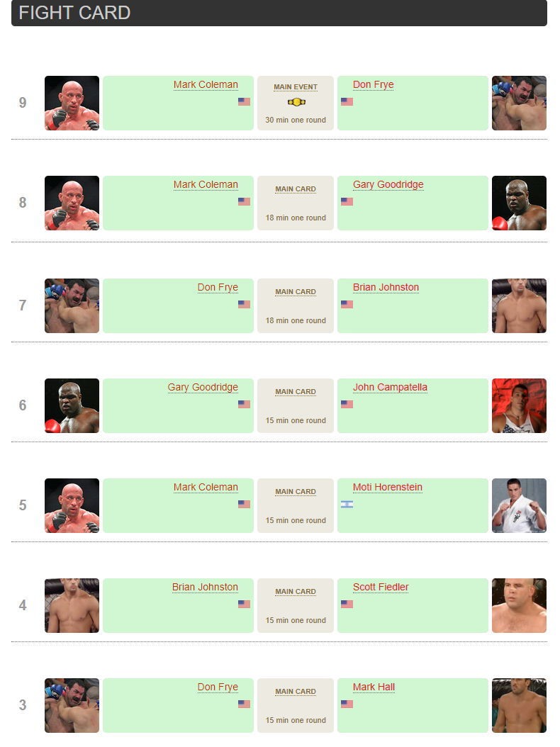Click Israel flag next to Moti Horenstein
The width and height of the screenshot is (560, 747).
[347, 505]
